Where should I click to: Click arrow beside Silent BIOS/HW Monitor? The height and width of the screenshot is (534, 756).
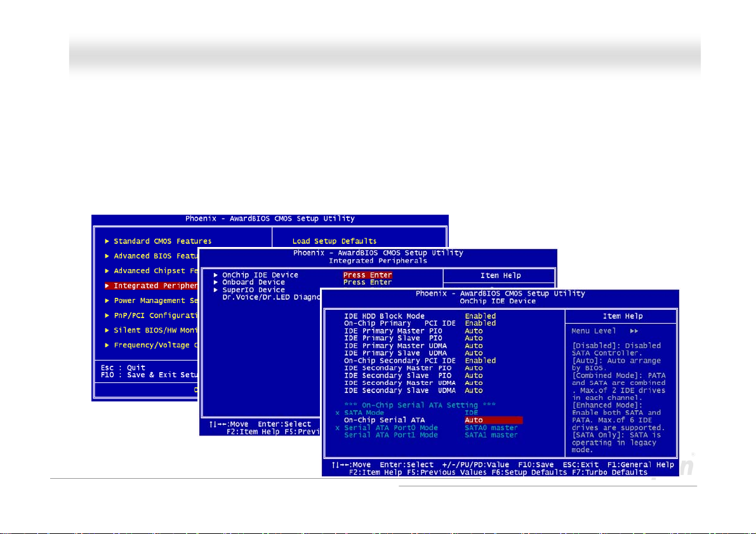pyautogui.click(x=107, y=330)
